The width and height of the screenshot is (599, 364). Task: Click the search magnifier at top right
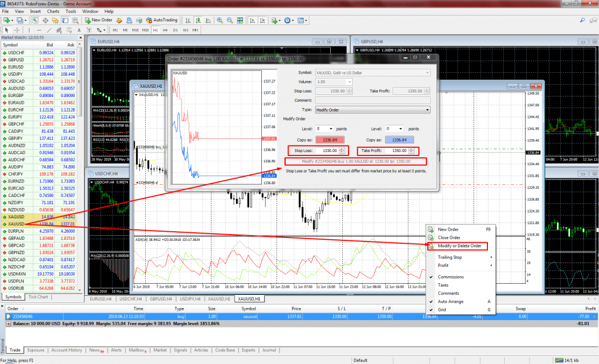tap(582, 20)
